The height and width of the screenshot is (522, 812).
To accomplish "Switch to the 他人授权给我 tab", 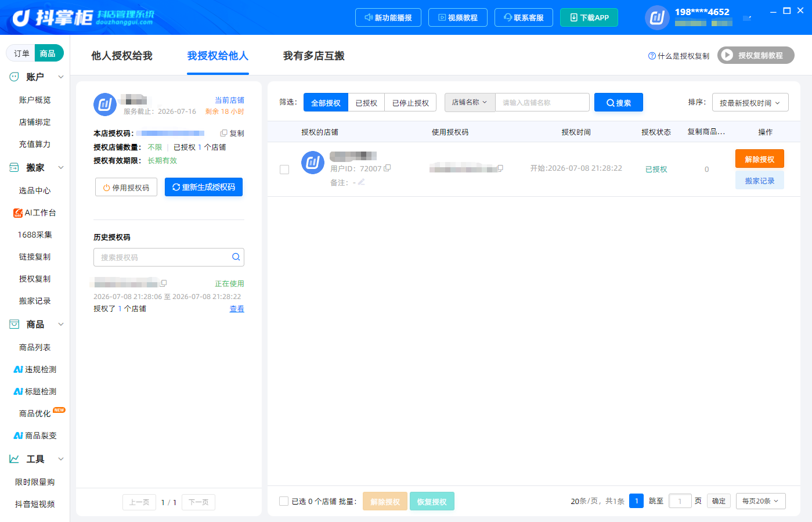I will point(122,56).
